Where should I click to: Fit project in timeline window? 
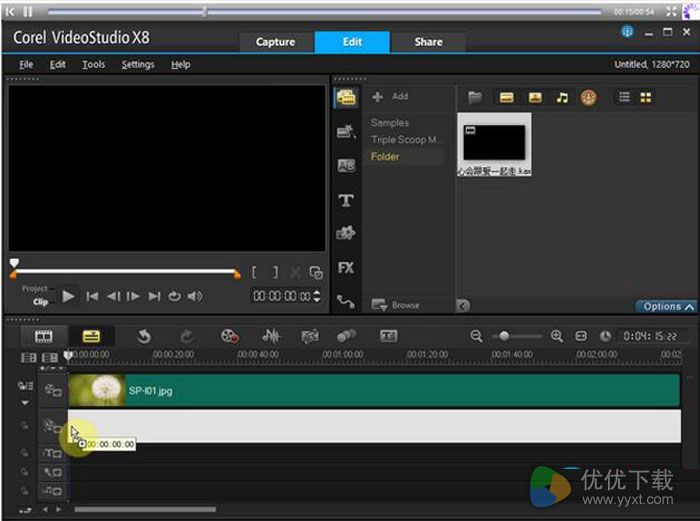pyautogui.click(x=581, y=336)
